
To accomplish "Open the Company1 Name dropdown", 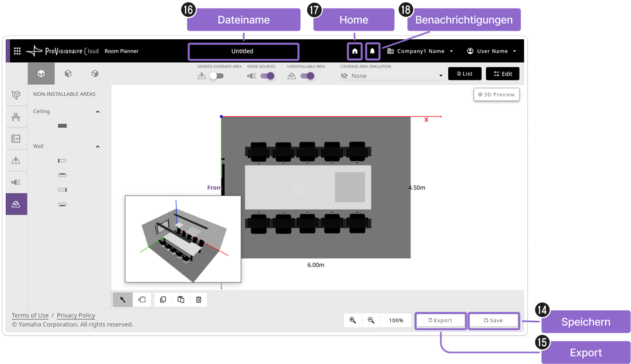I will click(x=420, y=51).
